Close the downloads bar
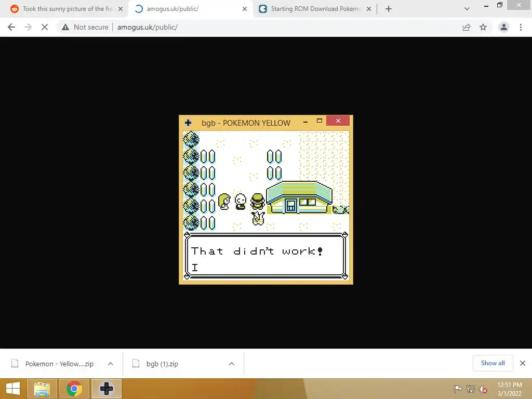This screenshot has width=532, height=399. [523, 363]
